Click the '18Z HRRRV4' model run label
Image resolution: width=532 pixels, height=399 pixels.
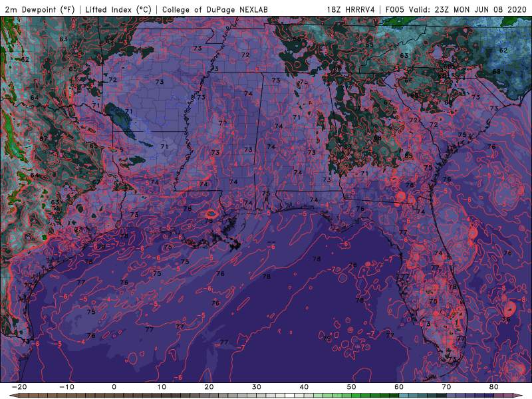click(350, 9)
